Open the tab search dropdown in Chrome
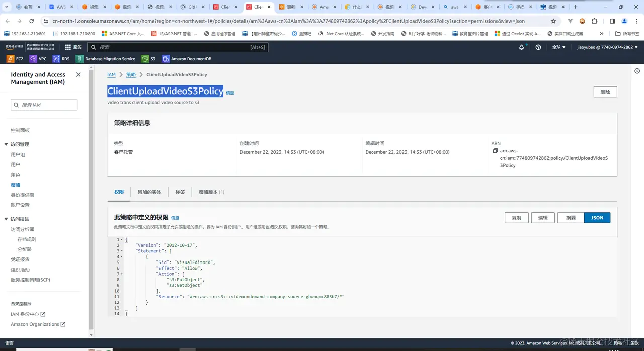644x351 pixels. tap(6, 7)
